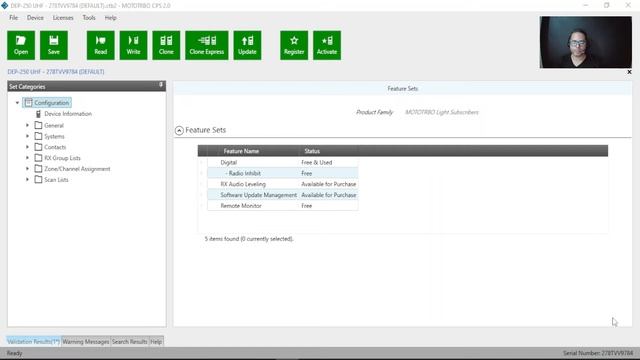
Task: Click the Scan Lists folder icon
Action: pyautogui.click(x=38, y=180)
